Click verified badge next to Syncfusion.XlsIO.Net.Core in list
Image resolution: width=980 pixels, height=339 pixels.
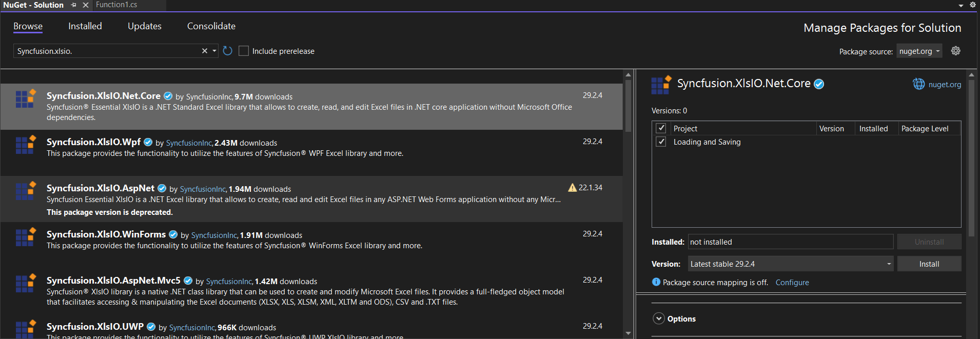click(x=168, y=96)
